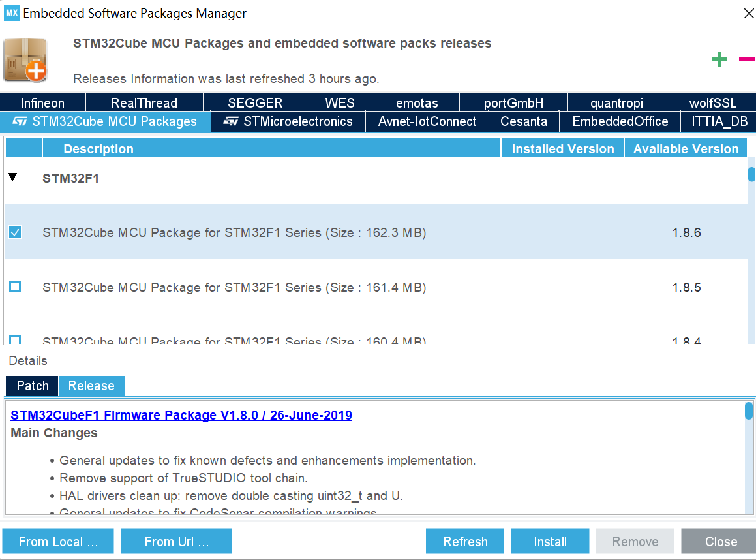Switch to the WES tab
The image size is (756, 560).
pos(340,102)
